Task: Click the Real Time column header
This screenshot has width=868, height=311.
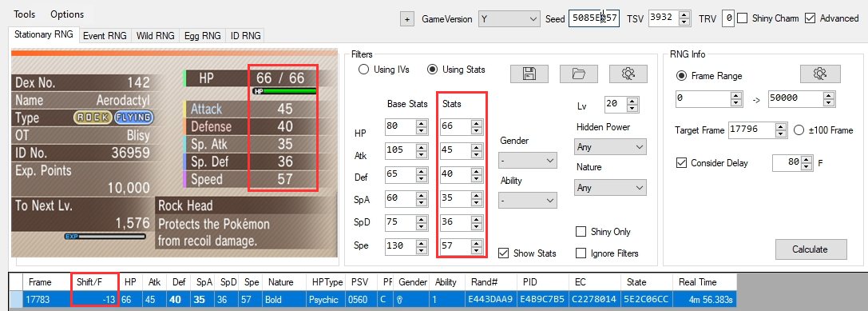Action: point(704,282)
